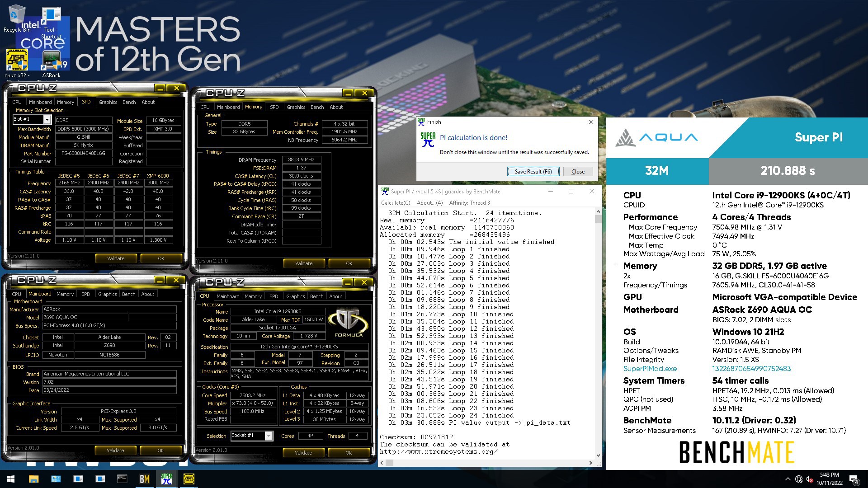This screenshot has height=488, width=868.
Task: Click Validate in CPU-Z SPD window
Action: (116, 258)
